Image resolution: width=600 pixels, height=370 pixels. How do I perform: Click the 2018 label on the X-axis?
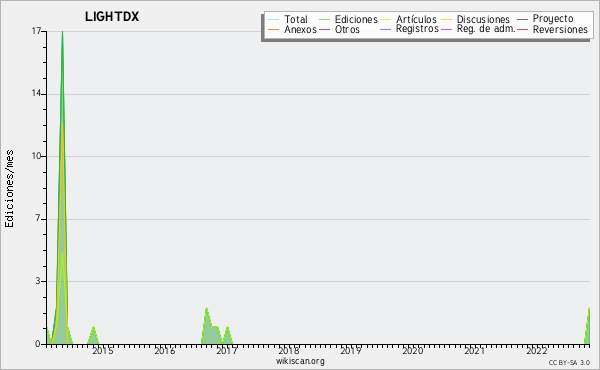[x=289, y=351]
